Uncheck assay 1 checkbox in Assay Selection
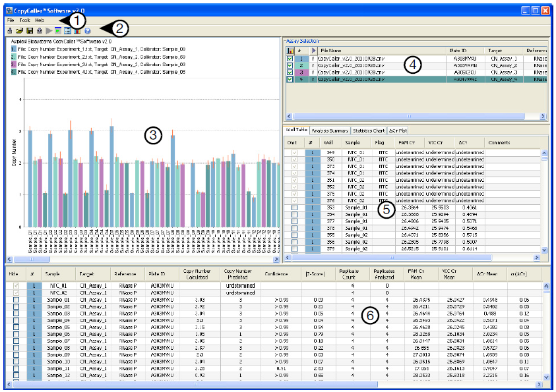556x392 pixels. coord(290,59)
